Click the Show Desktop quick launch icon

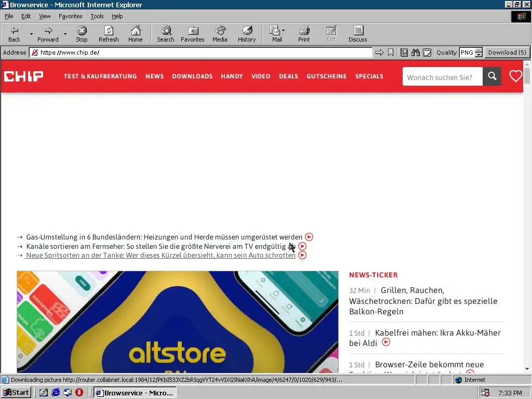pos(44,393)
